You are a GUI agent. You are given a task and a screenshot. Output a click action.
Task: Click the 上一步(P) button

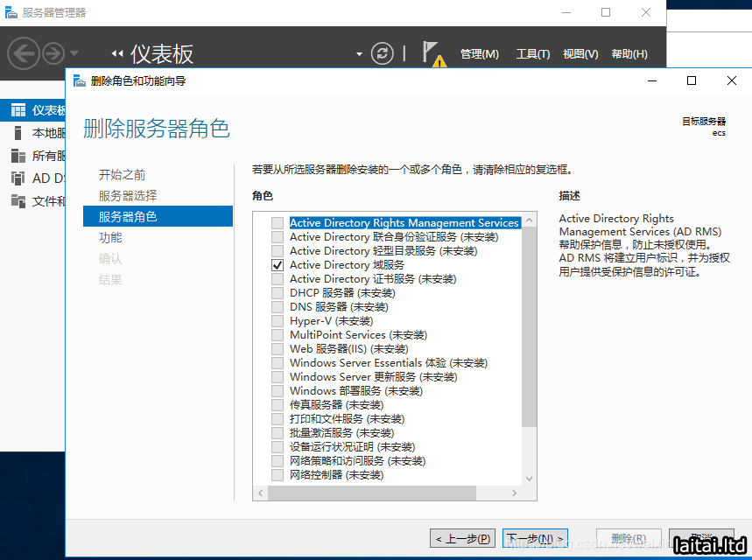point(463,538)
